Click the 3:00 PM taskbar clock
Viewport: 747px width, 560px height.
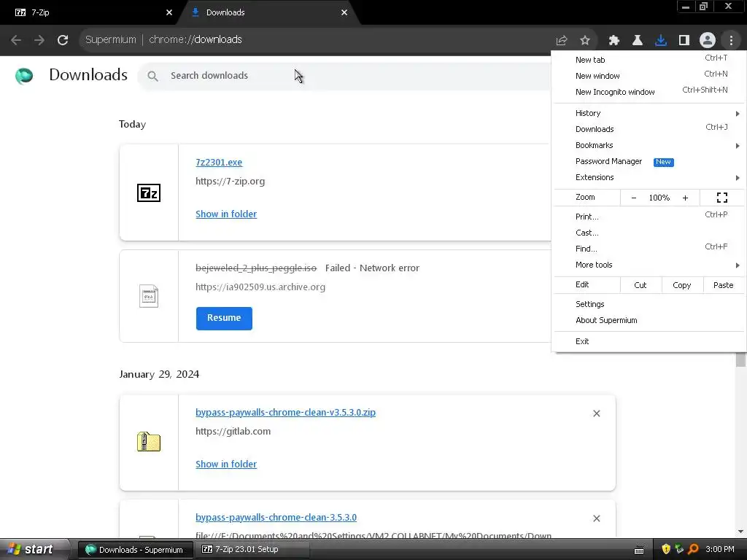click(x=719, y=549)
